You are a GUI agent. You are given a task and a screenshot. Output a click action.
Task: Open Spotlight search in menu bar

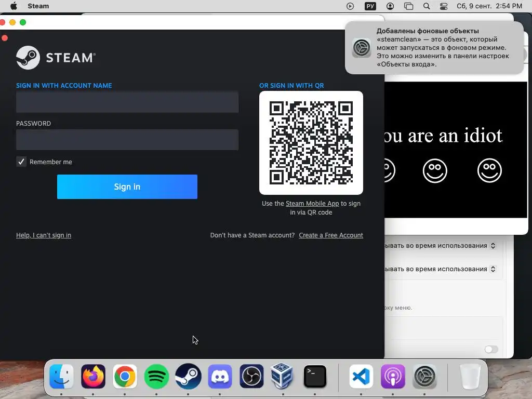(x=427, y=6)
